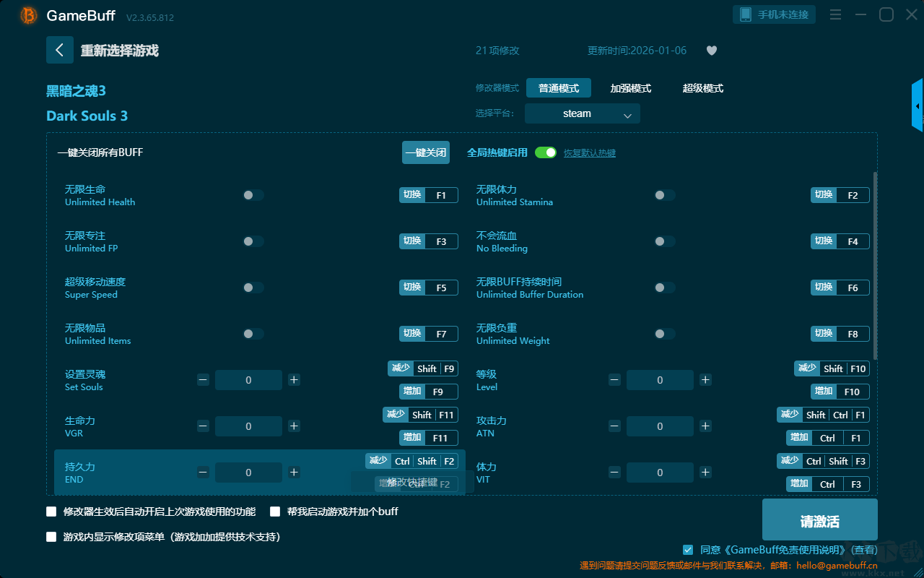Click the F5 hotkey for Super Speed
The width and height of the screenshot is (924, 578).
(429, 288)
